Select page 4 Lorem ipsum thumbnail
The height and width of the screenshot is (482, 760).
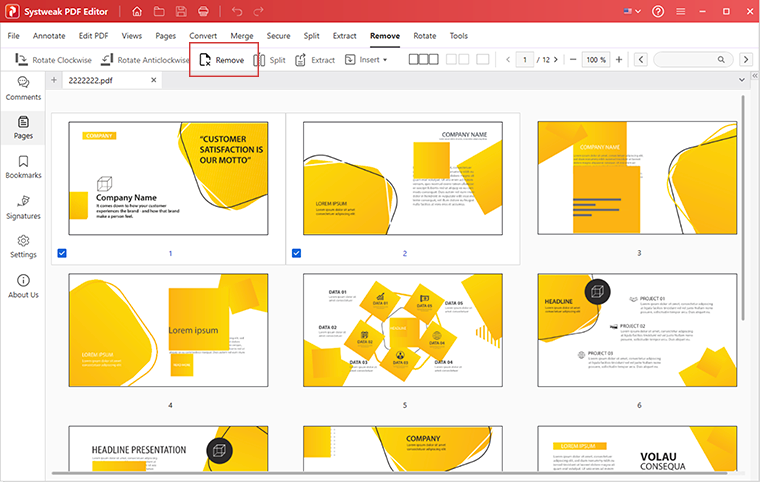pyautogui.click(x=168, y=330)
